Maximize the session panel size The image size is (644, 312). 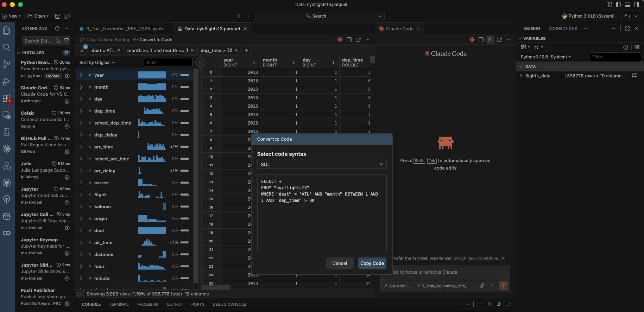pyautogui.click(x=627, y=28)
